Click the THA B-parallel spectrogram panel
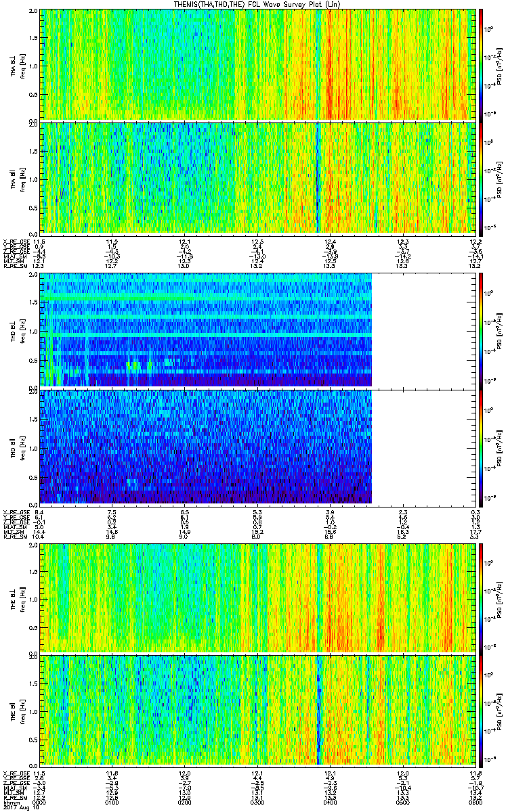The width and height of the screenshot is (508, 812). pos(257,178)
